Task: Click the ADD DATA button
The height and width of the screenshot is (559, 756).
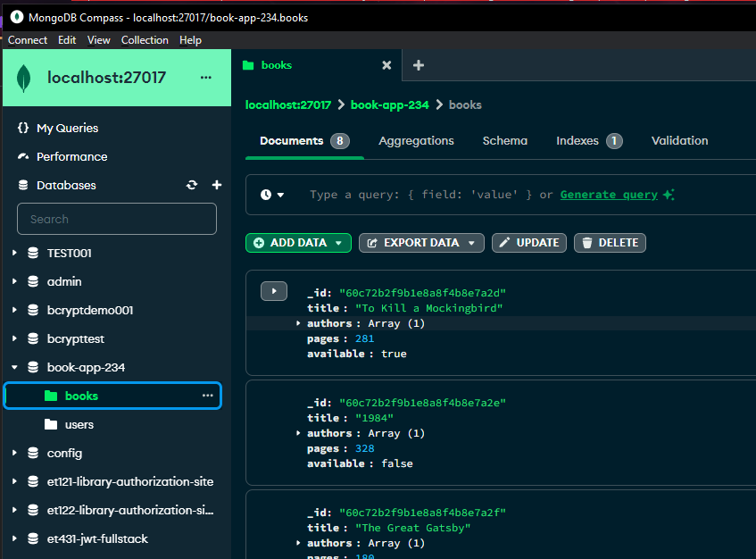Action: pyautogui.click(x=298, y=243)
